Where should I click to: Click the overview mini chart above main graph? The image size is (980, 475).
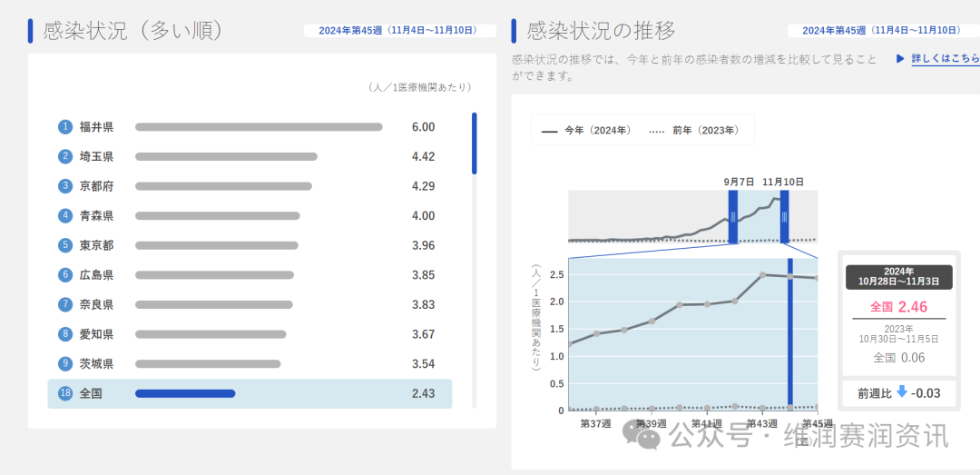pos(692,216)
